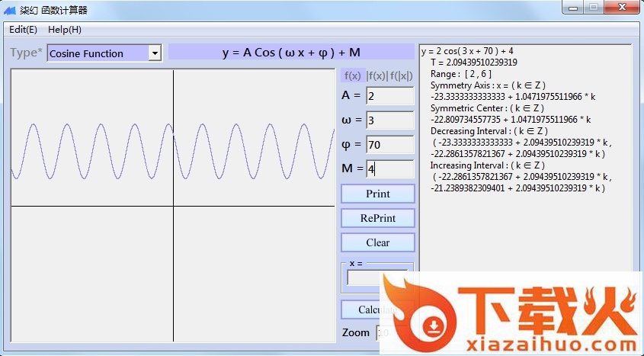Image resolution: width=644 pixels, height=356 pixels.
Task: Clear the graph with Clear button
Action: (378, 242)
